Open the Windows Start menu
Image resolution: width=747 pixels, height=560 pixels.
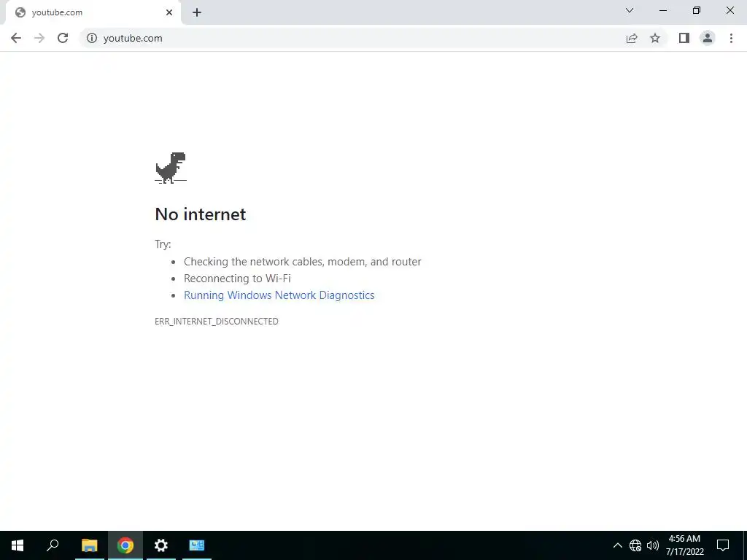coord(18,545)
